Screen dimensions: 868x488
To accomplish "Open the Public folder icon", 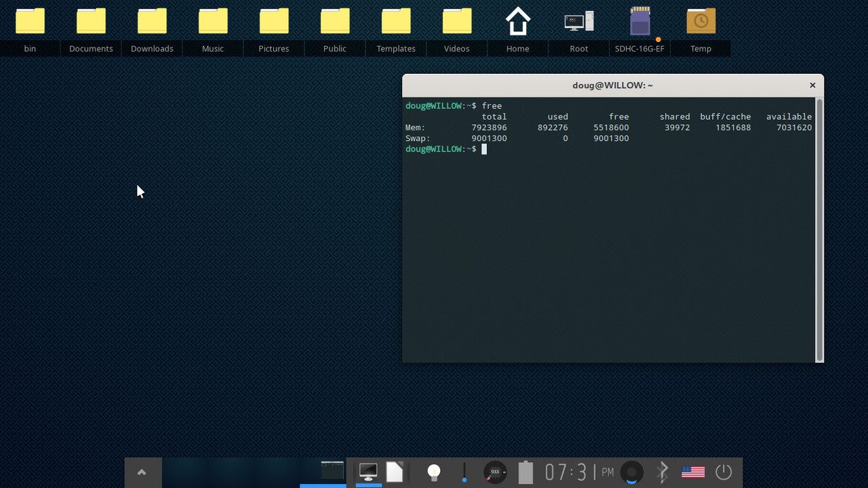I will click(x=335, y=21).
